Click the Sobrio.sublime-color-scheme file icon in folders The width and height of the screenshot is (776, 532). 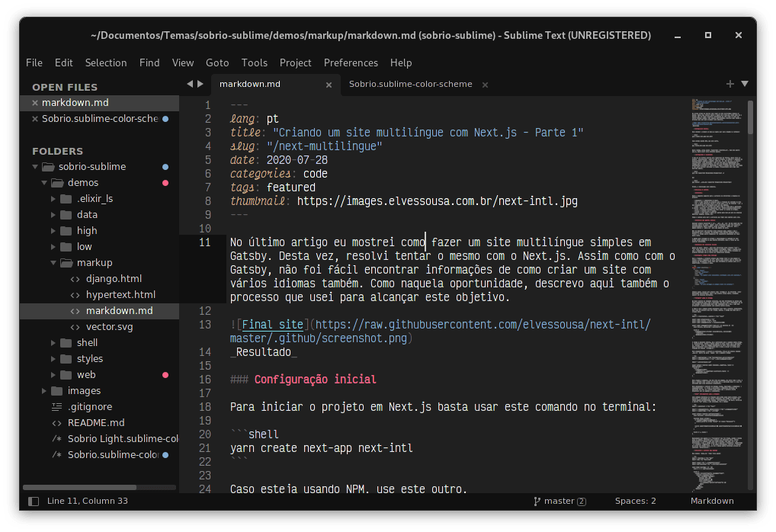(x=57, y=455)
